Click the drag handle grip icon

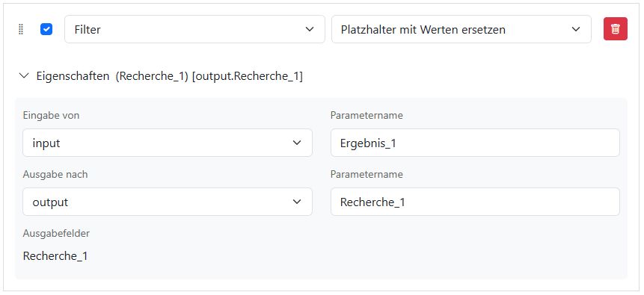pyautogui.click(x=22, y=30)
